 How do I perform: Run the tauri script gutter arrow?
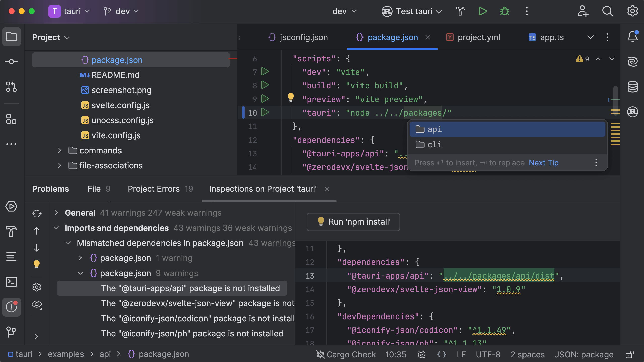[x=265, y=112]
